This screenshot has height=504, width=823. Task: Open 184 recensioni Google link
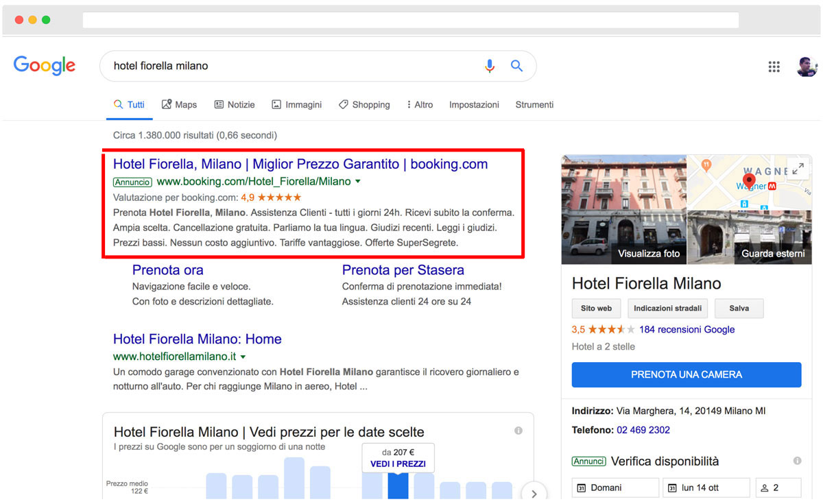click(x=687, y=330)
